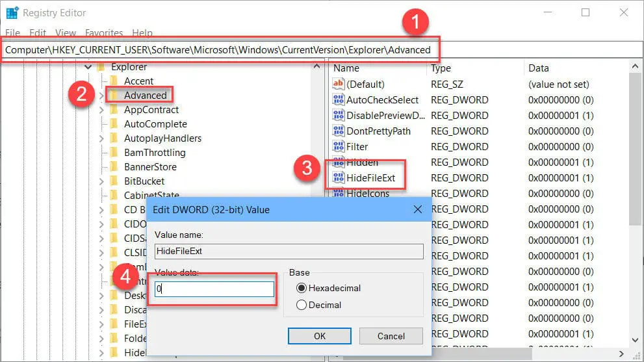The width and height of the screenshot is (644, 362).
Task: Click the AutoComplete folder icon
Action: pos(114,123)
